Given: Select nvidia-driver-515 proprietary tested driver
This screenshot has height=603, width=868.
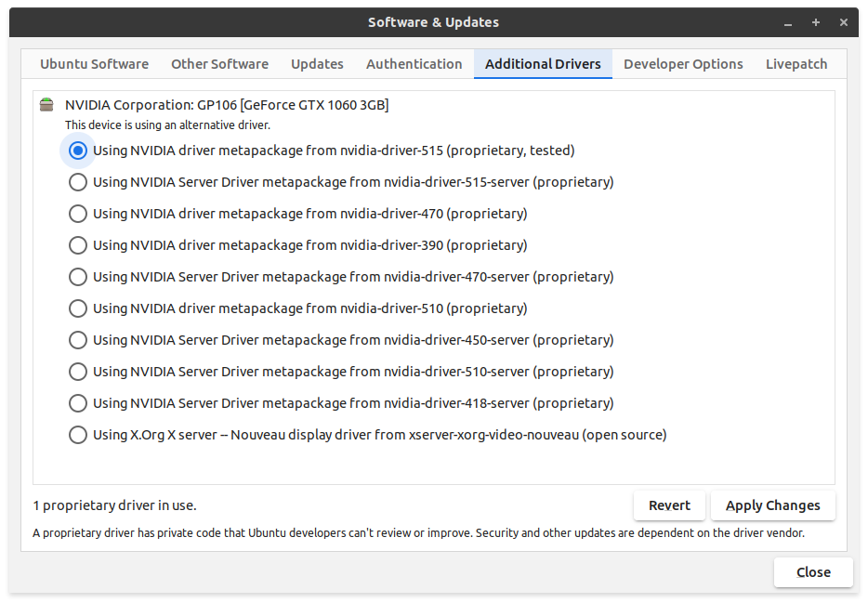Looking at the screenshot, I should tap(77, 150).
